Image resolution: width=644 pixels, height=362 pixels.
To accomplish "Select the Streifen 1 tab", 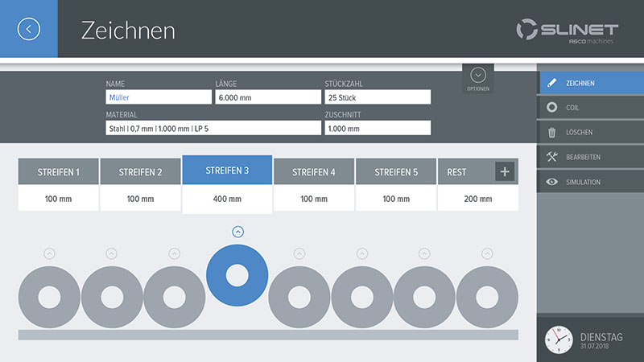I will point(59,172).
